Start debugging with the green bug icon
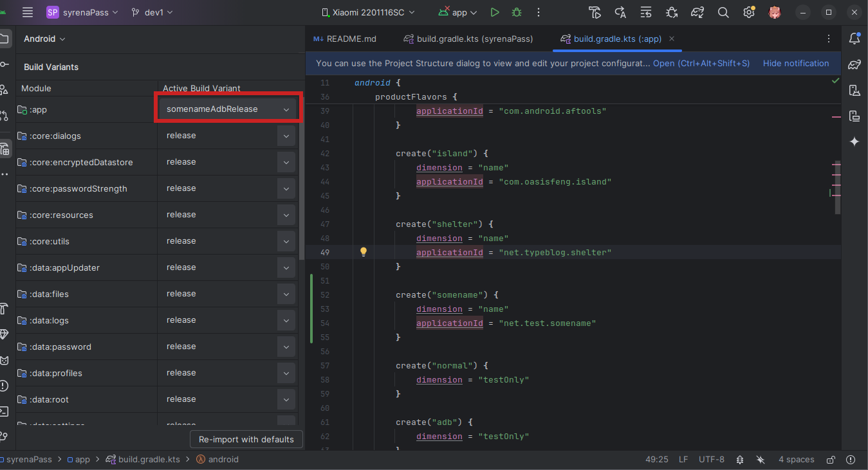This screenshot has width=868, height=470. click(516, 12)
